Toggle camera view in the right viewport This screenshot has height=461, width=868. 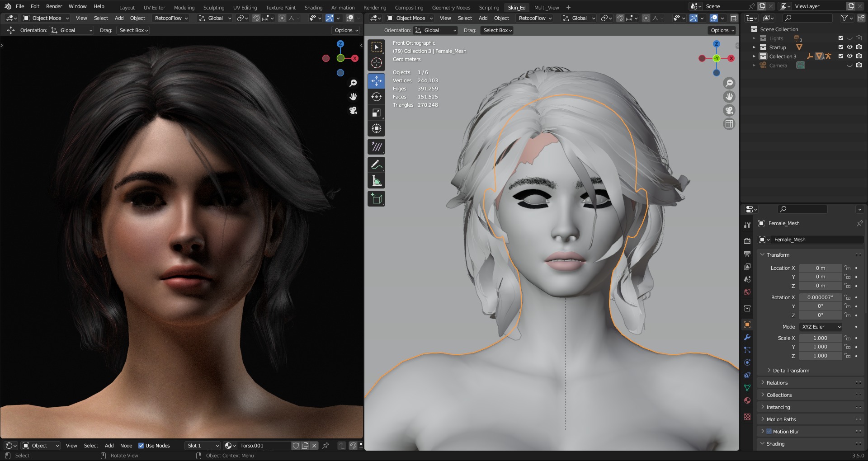[729, 110]
